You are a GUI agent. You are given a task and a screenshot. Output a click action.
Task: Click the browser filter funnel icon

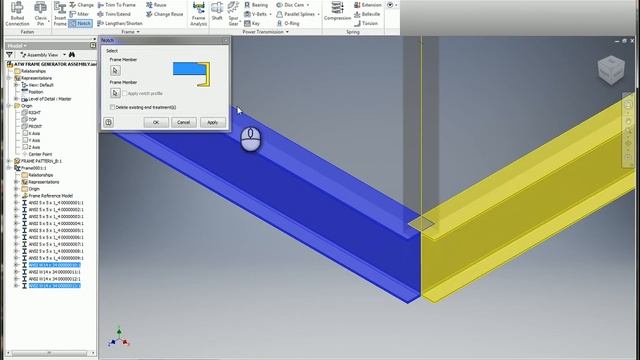click(x=9, y=55)
